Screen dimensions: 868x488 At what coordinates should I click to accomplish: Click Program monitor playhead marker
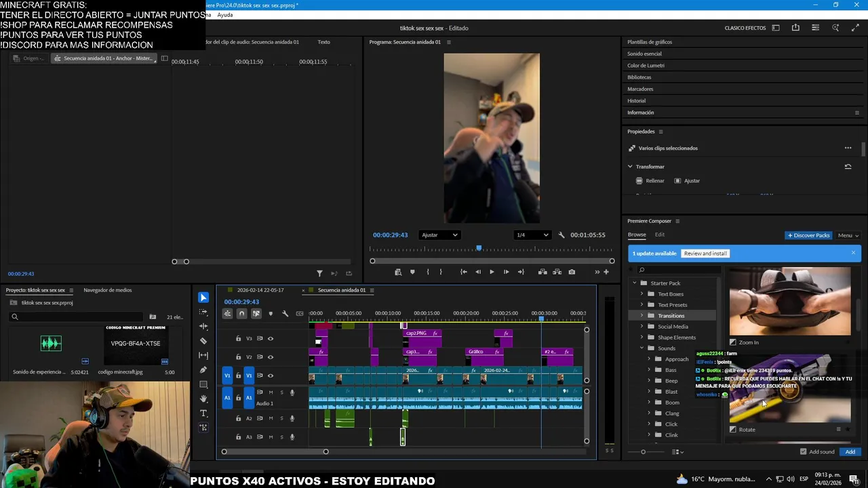(479, 249)
